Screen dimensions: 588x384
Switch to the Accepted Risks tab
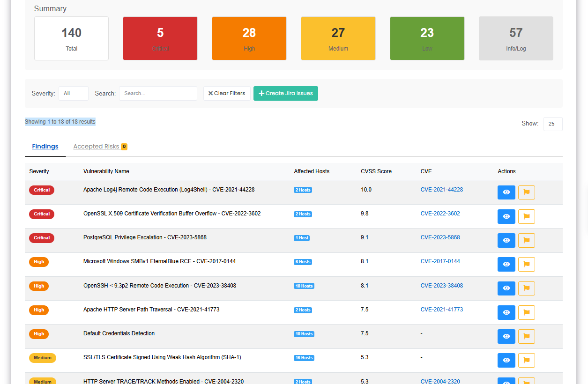pos(97,146)
